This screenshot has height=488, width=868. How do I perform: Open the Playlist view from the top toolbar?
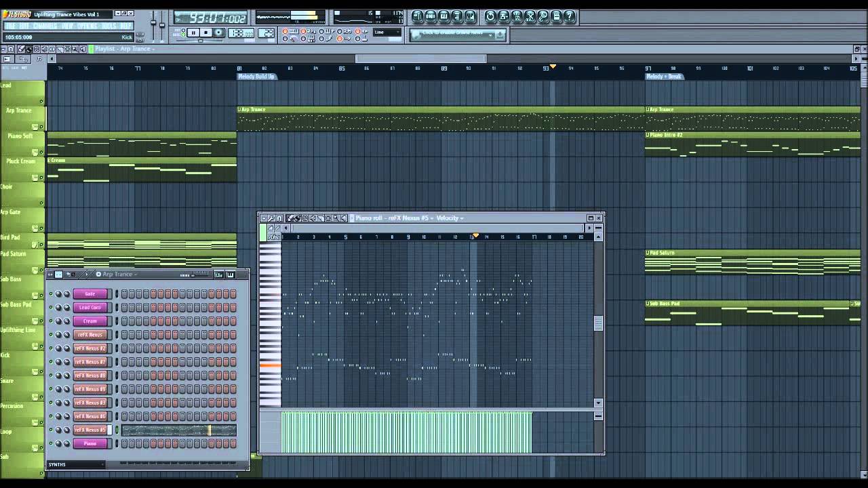pos(417,16)
